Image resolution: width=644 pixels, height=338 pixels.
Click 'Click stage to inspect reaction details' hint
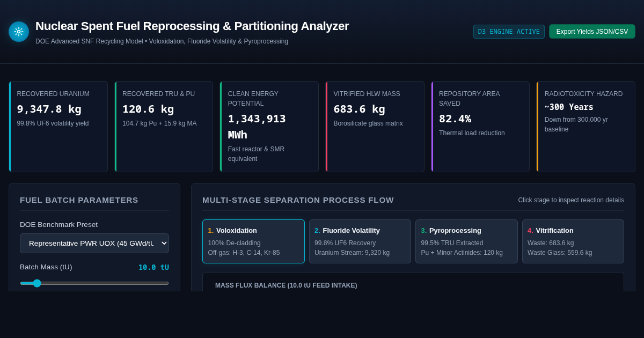pos(571,200)
